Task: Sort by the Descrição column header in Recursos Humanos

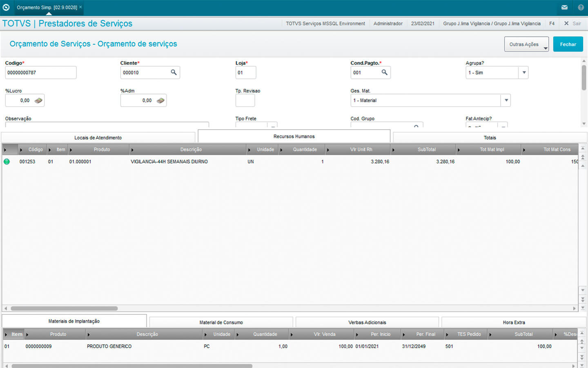Action: tap(191, 150)
